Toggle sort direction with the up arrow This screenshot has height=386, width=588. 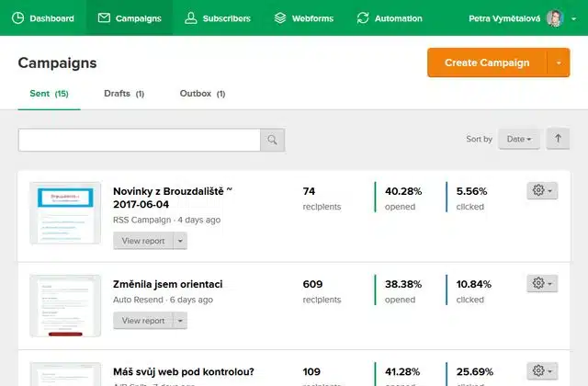pos(558,139)
